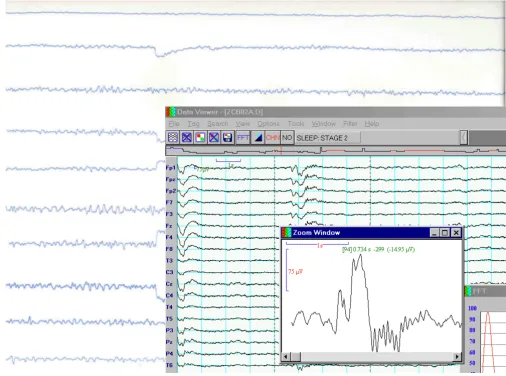The image size is (506, 376).
Task: Click the Zoom Window horizontal scrollbar thumb
Action: pos(295,357)
